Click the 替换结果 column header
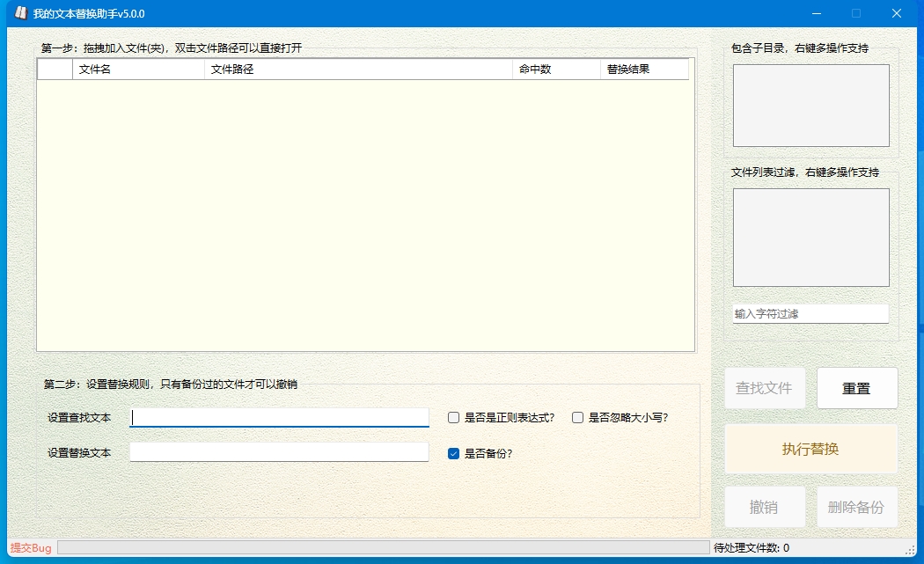 pyautogui.click(x=645, y=69)
